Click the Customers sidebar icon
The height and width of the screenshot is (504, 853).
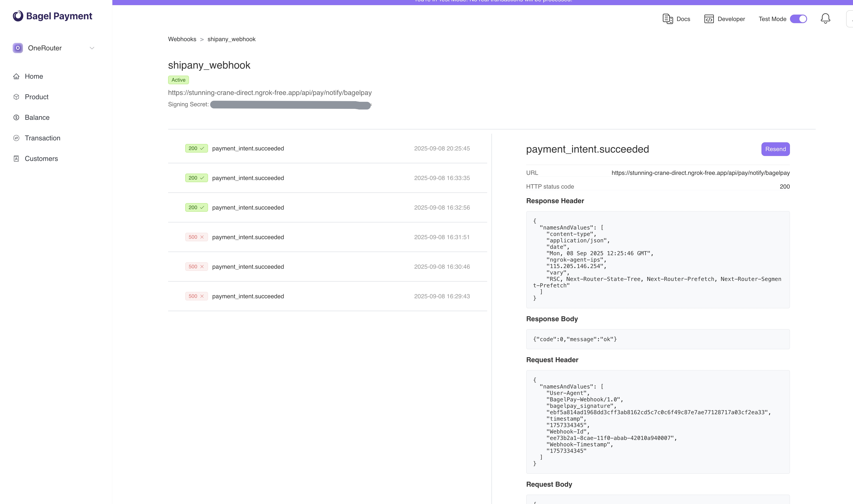pyautogui.click(x=16, y=159)
